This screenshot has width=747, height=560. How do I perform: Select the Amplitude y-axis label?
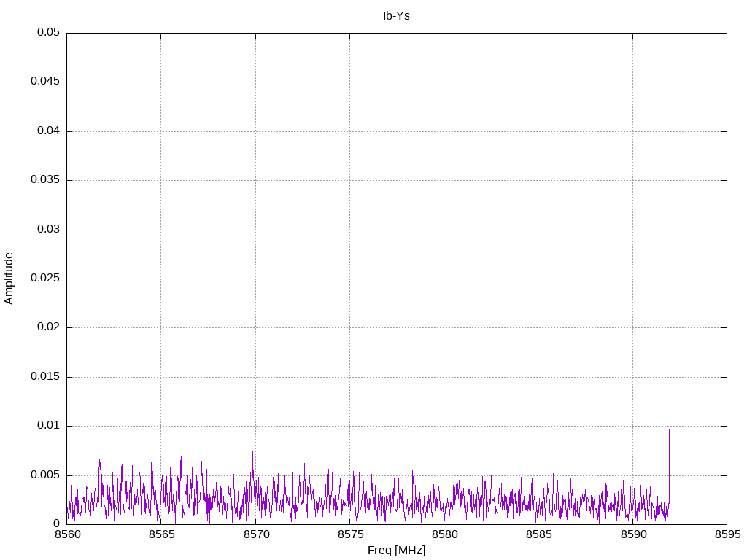tap(9, 278)
